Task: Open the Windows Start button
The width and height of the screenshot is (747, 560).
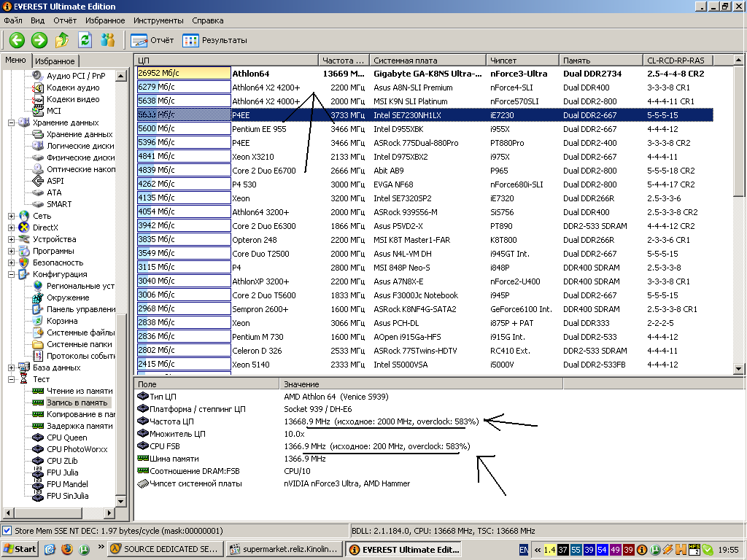Action: click(20, 549)
